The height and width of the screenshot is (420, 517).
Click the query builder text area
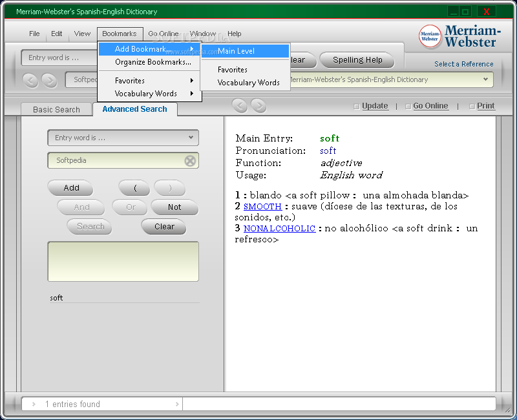123,262
